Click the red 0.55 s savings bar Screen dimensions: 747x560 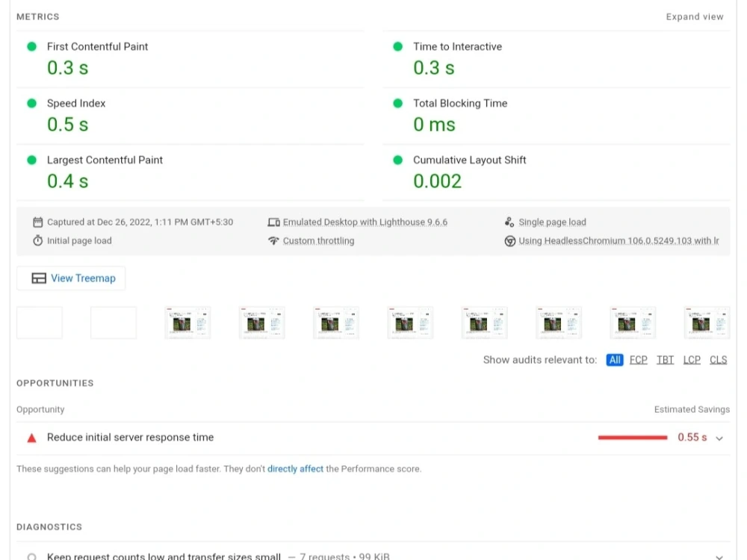[633, 438]
